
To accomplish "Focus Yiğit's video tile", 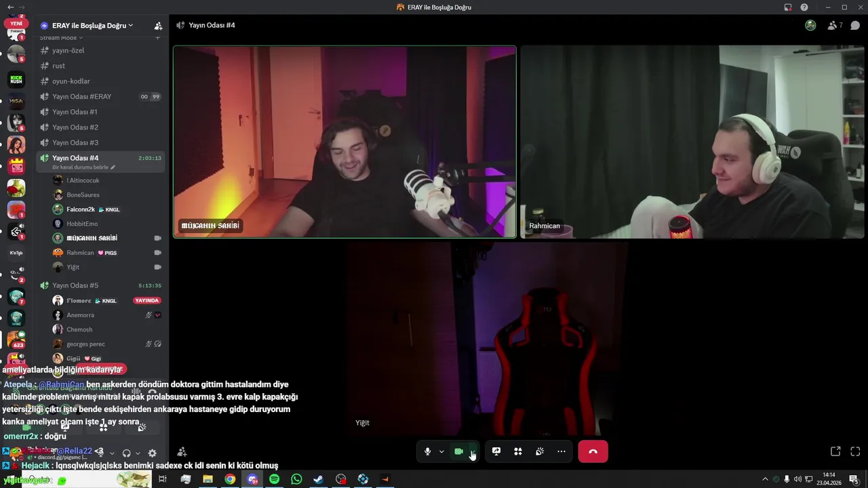I will pyautogui.click(x=519, y=339).
